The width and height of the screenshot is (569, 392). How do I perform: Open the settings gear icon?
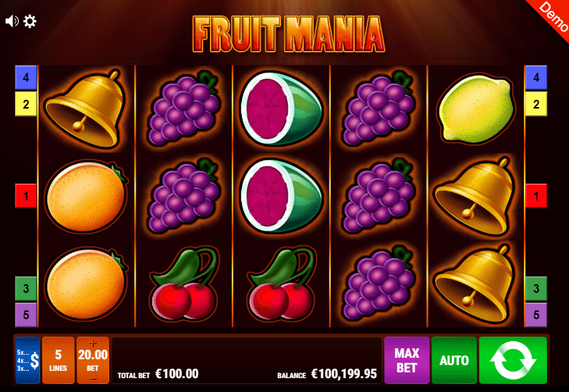30,21
